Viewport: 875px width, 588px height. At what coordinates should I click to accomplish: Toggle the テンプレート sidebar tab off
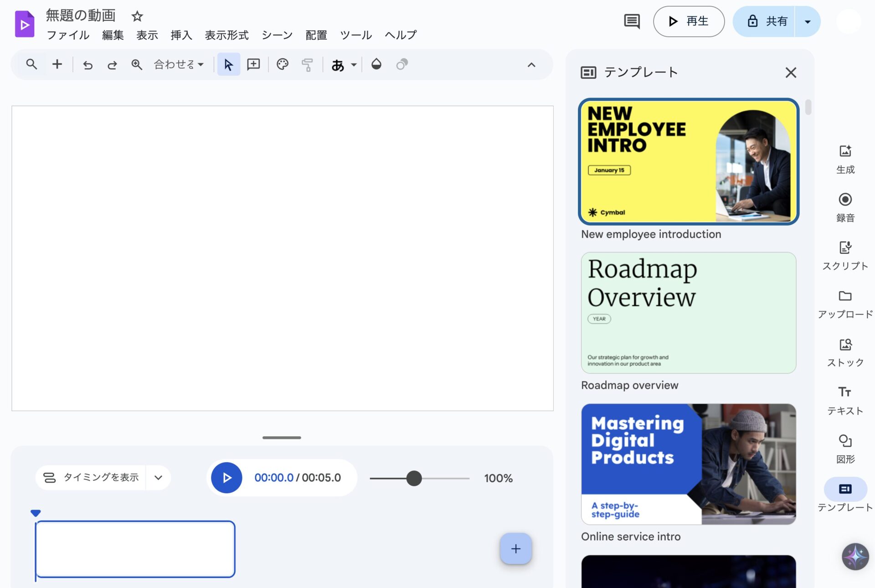tap(845, 489)
